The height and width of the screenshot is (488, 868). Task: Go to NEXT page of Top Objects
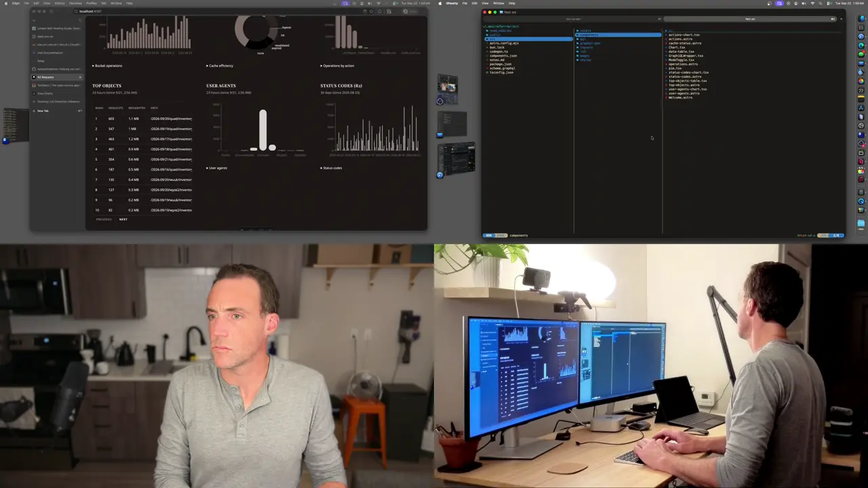click(x=123, y=219)
